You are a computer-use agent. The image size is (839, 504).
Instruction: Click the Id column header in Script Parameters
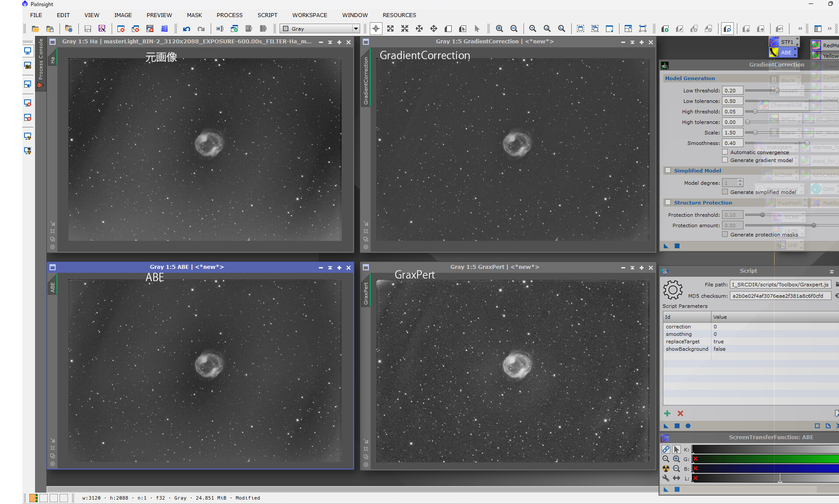[687, 317]
